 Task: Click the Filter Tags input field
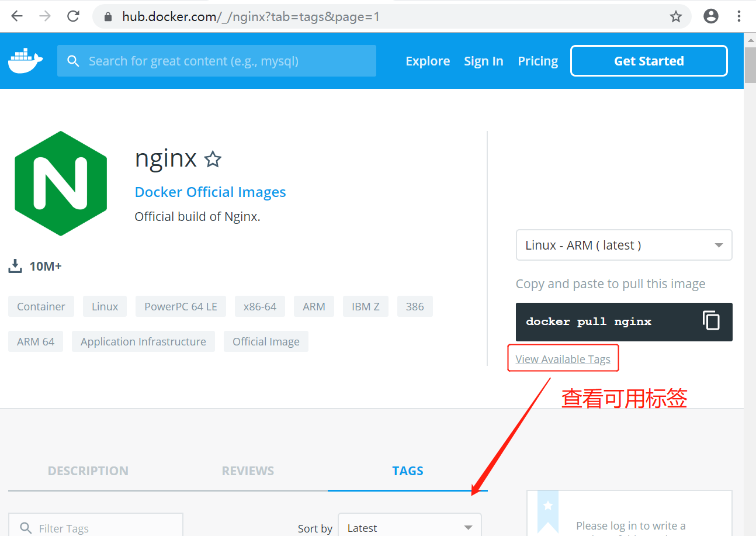[96, 525]
